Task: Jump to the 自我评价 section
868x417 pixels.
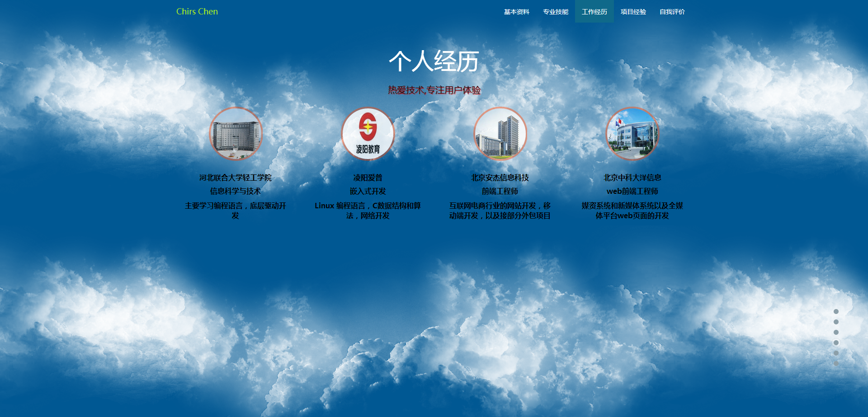Action: click(x=672, y=12)
